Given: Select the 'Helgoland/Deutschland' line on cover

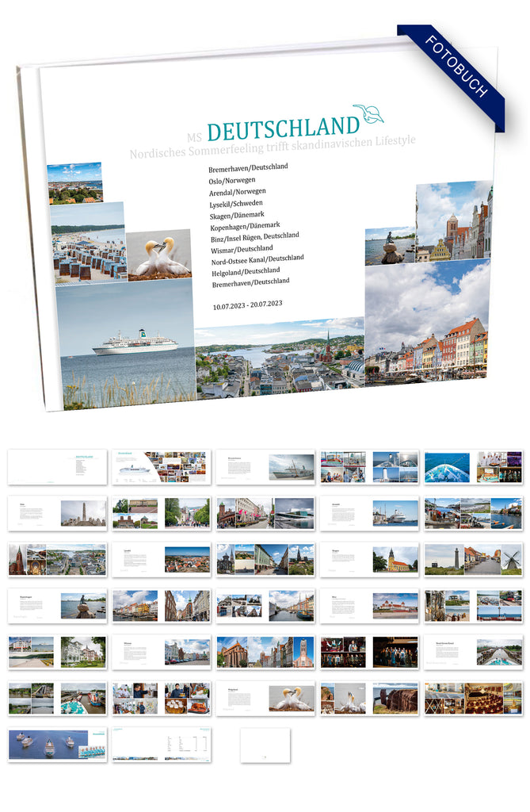Looking at the screenshot, I should [246, 272].
